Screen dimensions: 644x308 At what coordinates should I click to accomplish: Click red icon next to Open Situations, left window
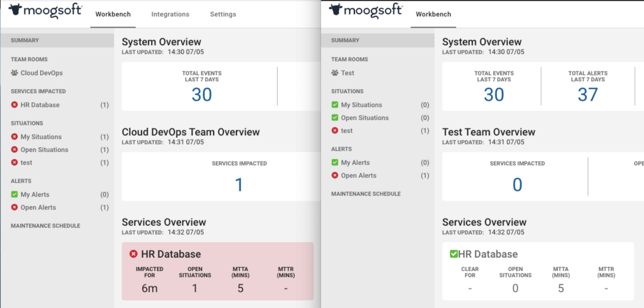click(14, 149)
